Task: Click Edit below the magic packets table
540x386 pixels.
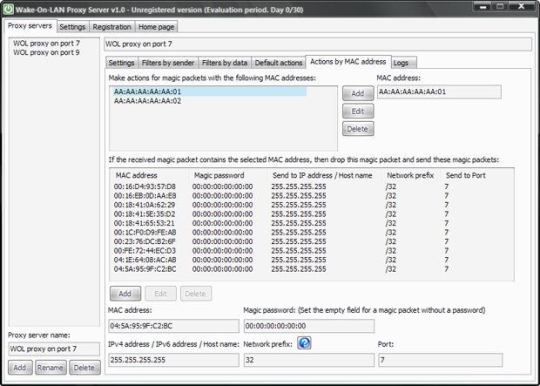Action: 161,294
